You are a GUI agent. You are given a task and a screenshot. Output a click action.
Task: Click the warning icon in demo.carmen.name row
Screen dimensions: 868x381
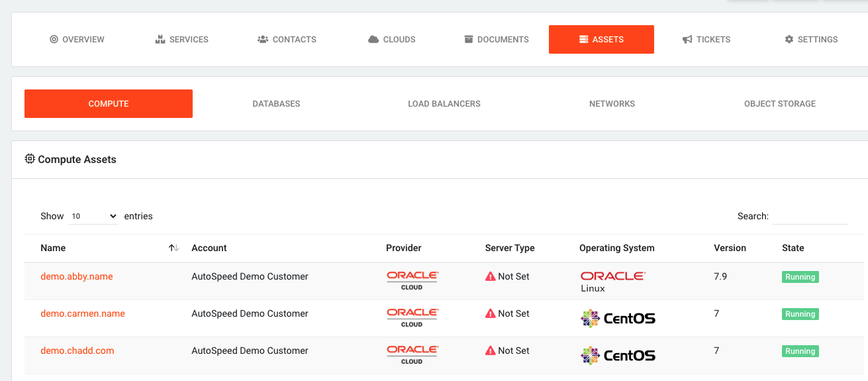(x=491, y=313)
